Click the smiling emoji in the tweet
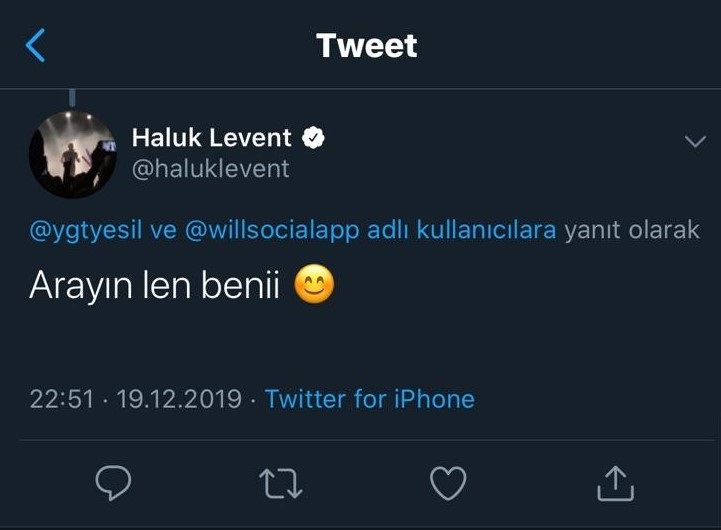 point(314,288)
